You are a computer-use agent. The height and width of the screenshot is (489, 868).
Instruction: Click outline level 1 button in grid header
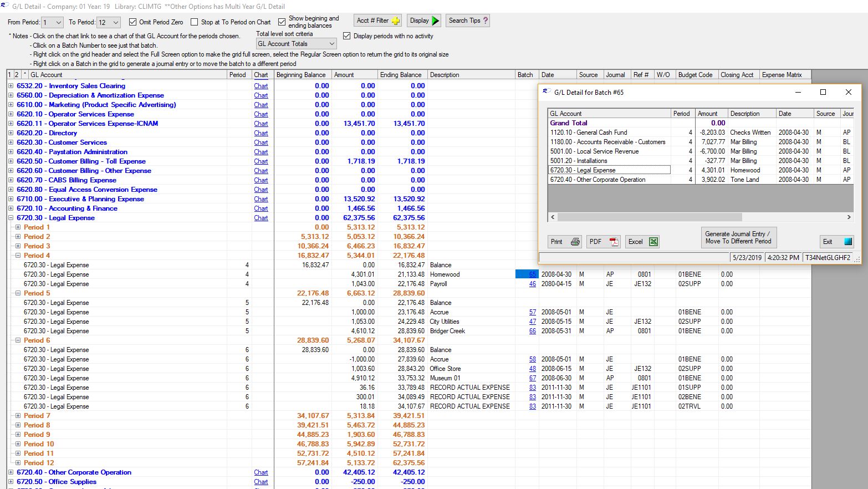9,75
